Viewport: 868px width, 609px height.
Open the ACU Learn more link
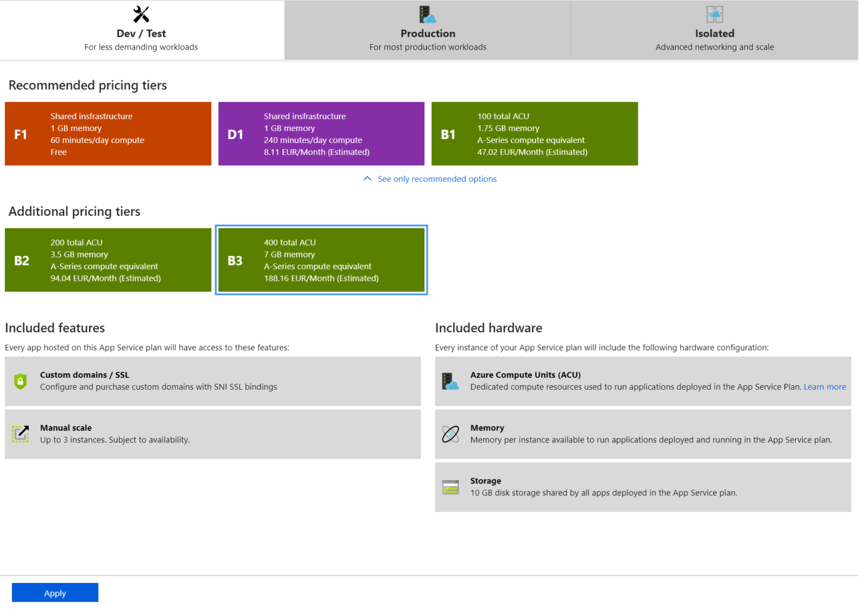tap(824, 386)
